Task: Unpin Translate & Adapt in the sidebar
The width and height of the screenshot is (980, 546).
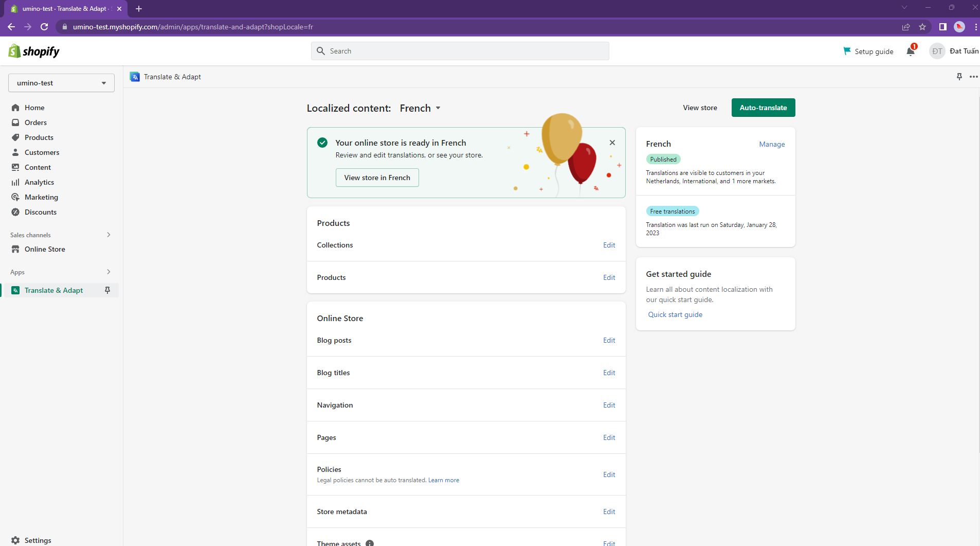Action: (107, 290)
